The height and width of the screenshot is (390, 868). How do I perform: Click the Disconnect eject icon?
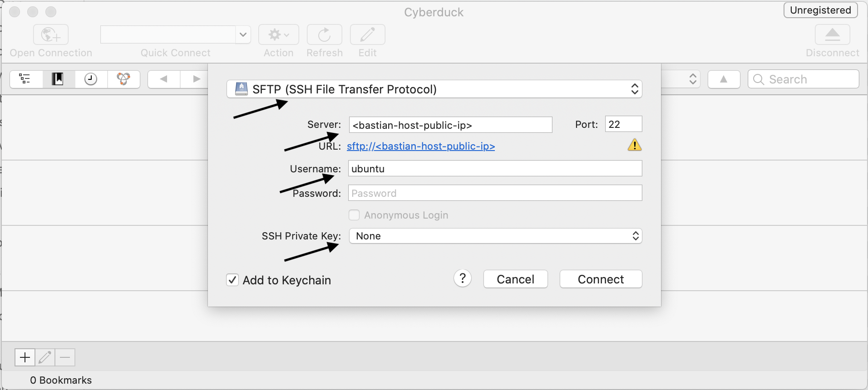[833, 34]
